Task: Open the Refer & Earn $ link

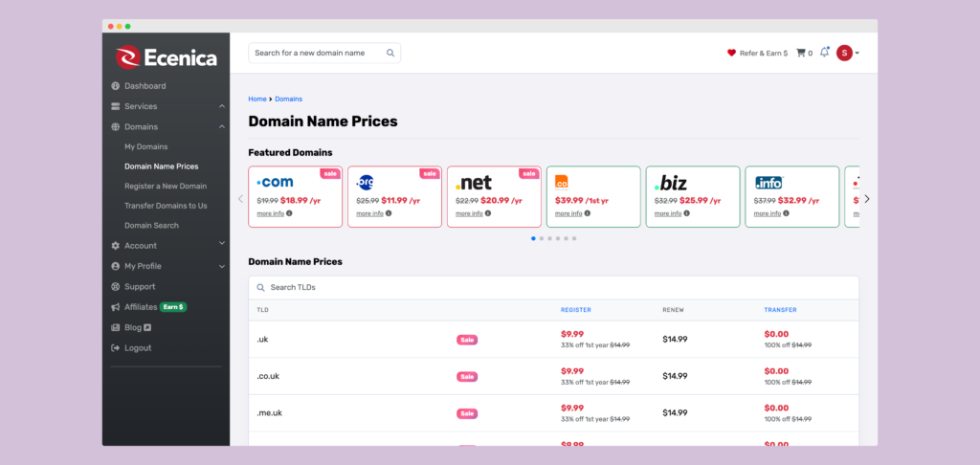Action: click(764, 54)
